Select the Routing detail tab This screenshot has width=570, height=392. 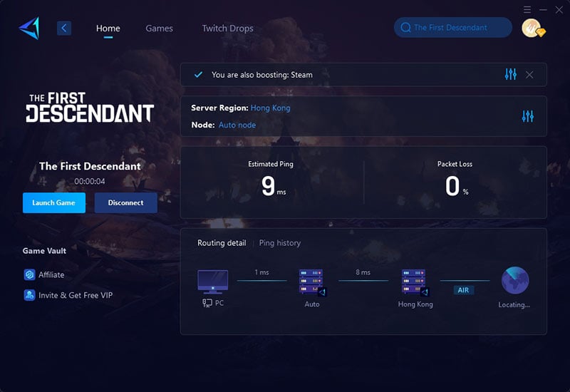[x=222, y=243]
